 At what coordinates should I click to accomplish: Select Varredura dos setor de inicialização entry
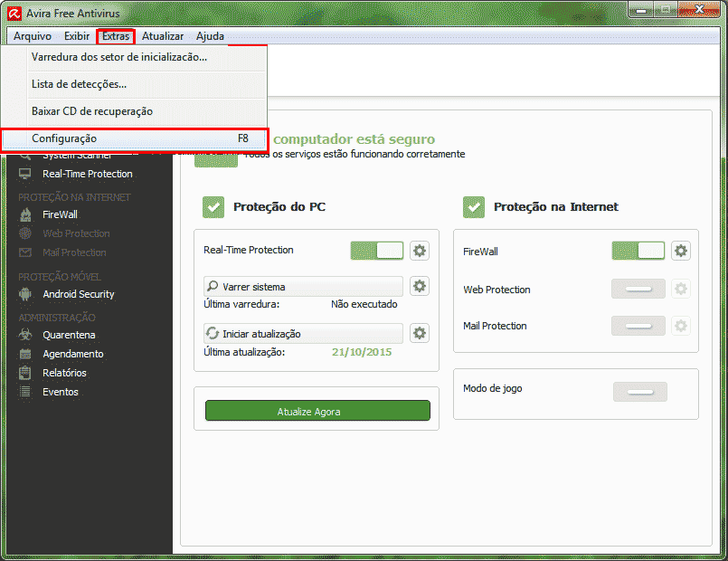pos(134,57)
